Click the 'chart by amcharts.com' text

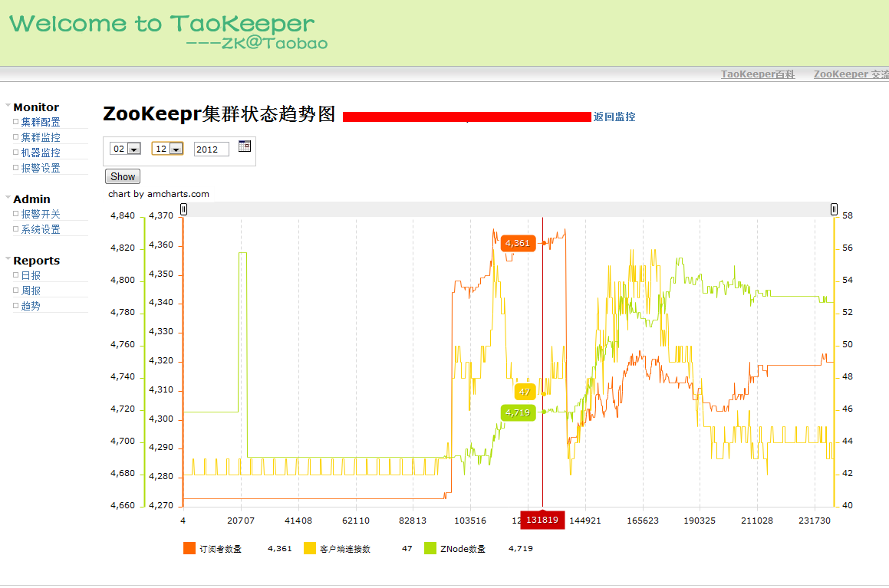click(x=159, y=194)
